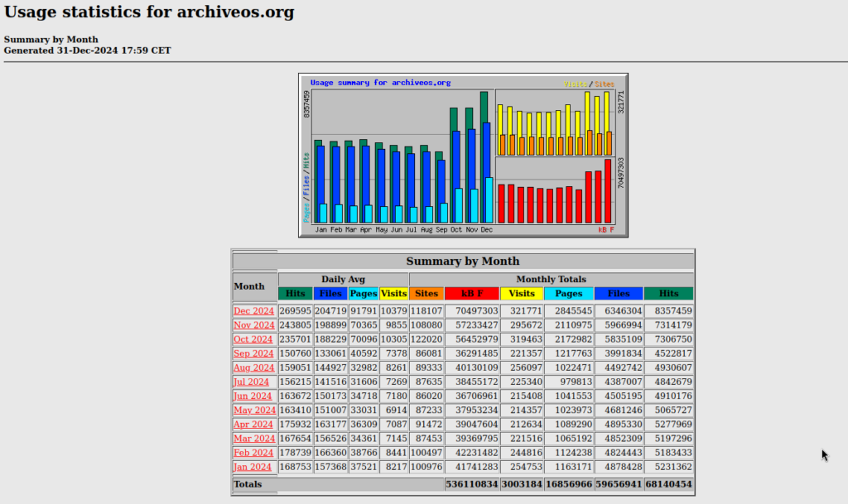Open the Oct 2024 monthly statistics
Viewport: 848px width, 504px height.
(x=253, y=338)
